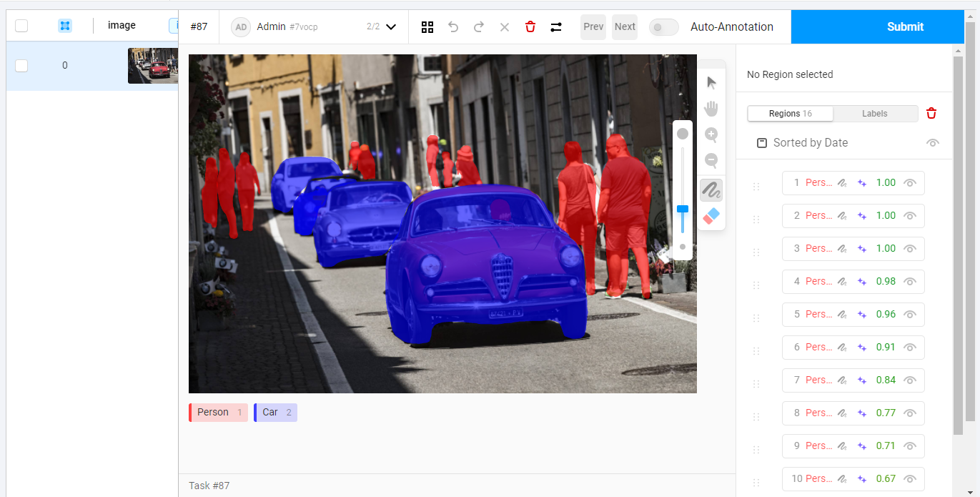
Task: Select the brush scribble tool
Action: [711, 190]
